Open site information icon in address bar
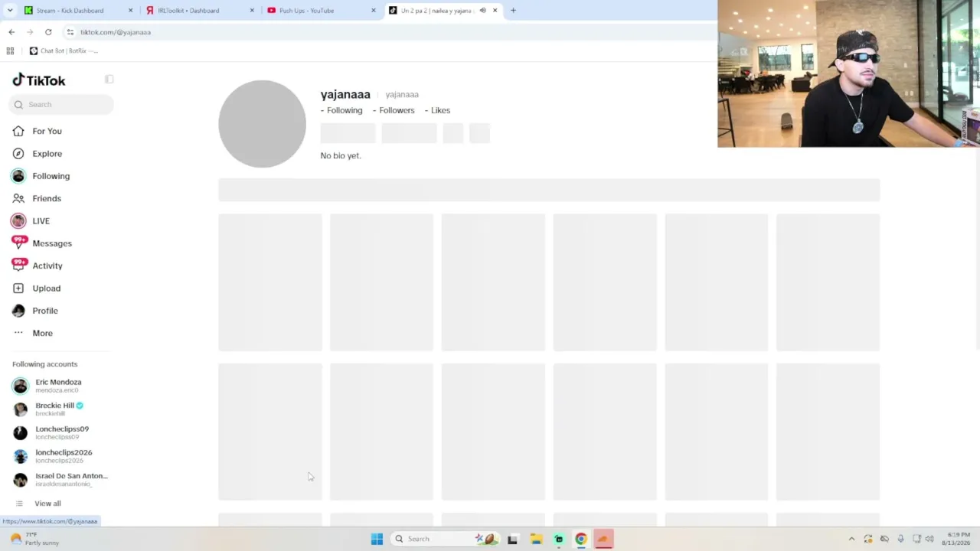The image size is (980, 551). click(70, 32)
